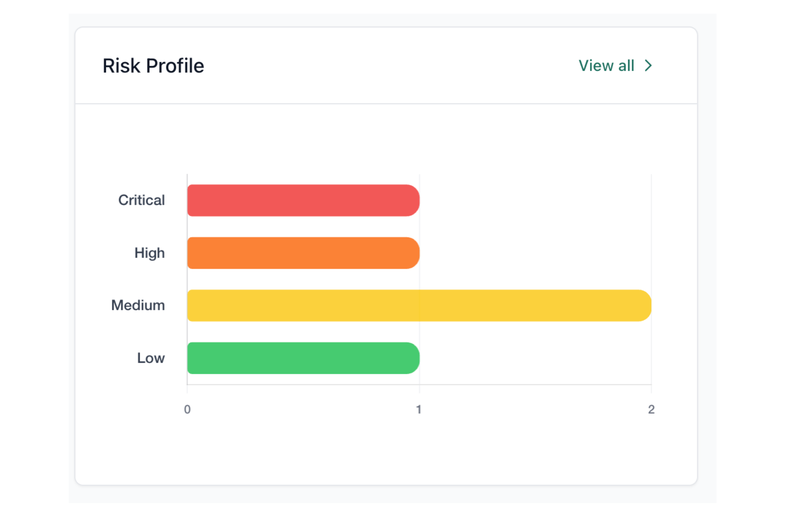The image size is (798, 532).
Task: Select the yellow Medium bar
Action: pyautogui.click(x=419, y=305)
